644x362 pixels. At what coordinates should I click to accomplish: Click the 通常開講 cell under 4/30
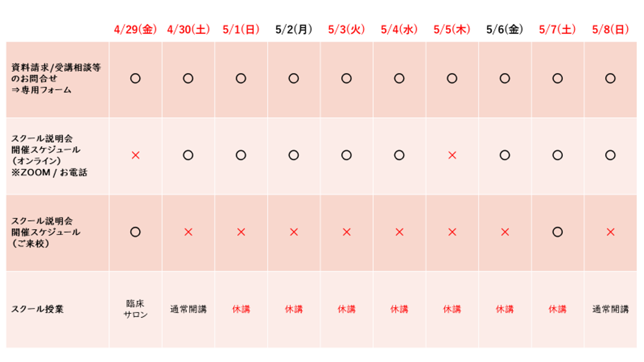pyautogui.click(x=188, y=309)
